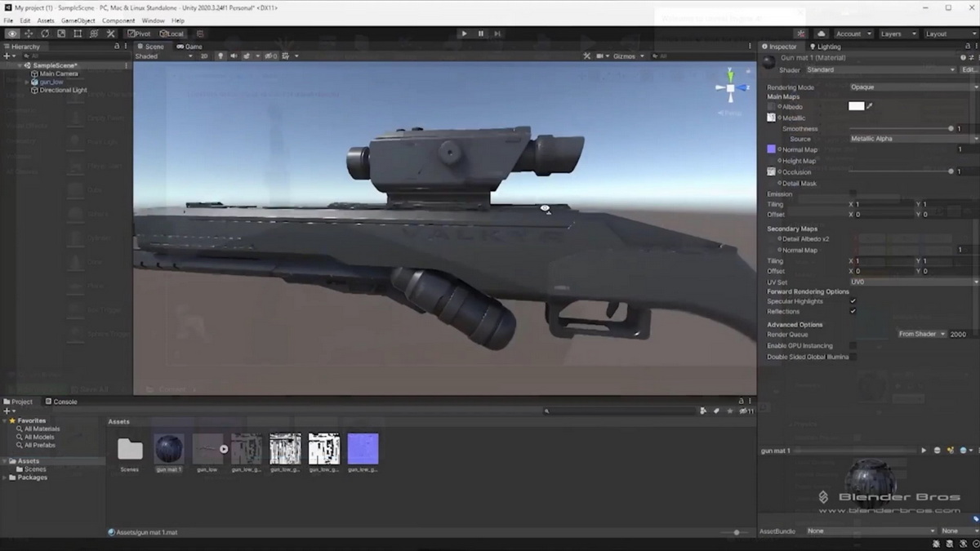Open Source Metallic Alpha dropdown

[913, 139]
